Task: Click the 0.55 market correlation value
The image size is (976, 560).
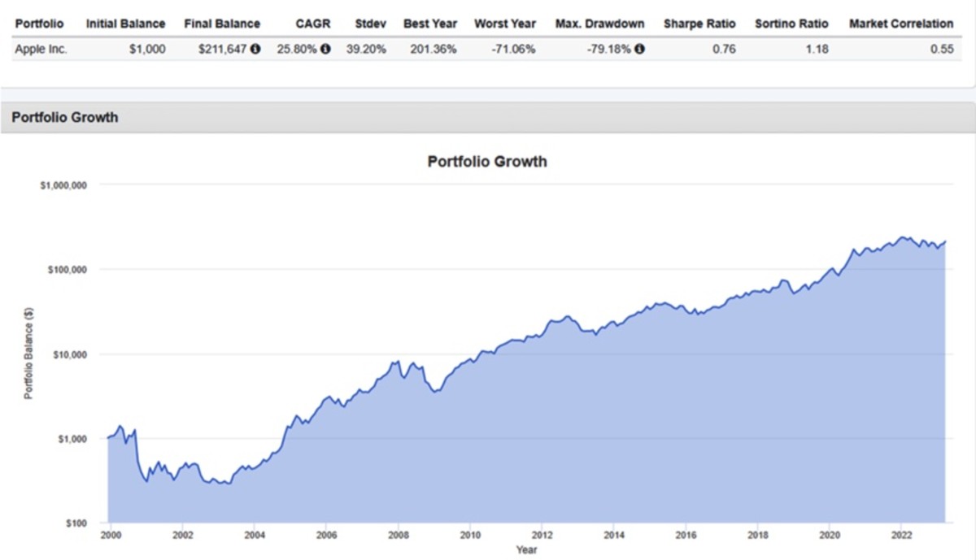Action: tap(943, 49)
